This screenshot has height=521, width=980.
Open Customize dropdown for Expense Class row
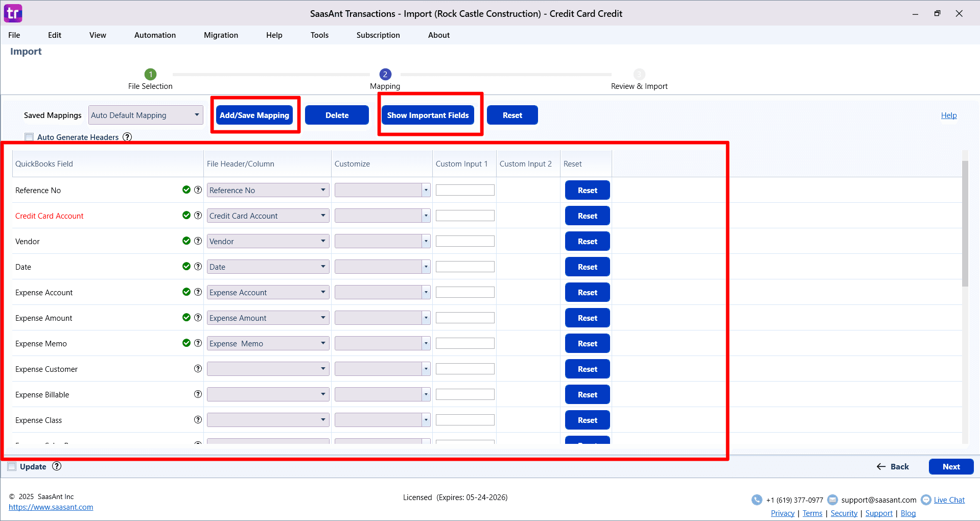(382, 420)
